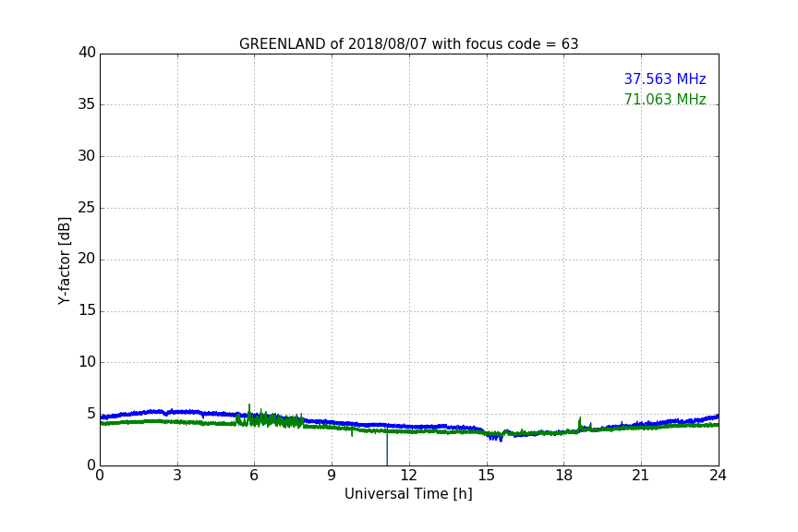Click the y-axis tick label 30
This screenshot has width=798, height=532.
tap(87, 156)
